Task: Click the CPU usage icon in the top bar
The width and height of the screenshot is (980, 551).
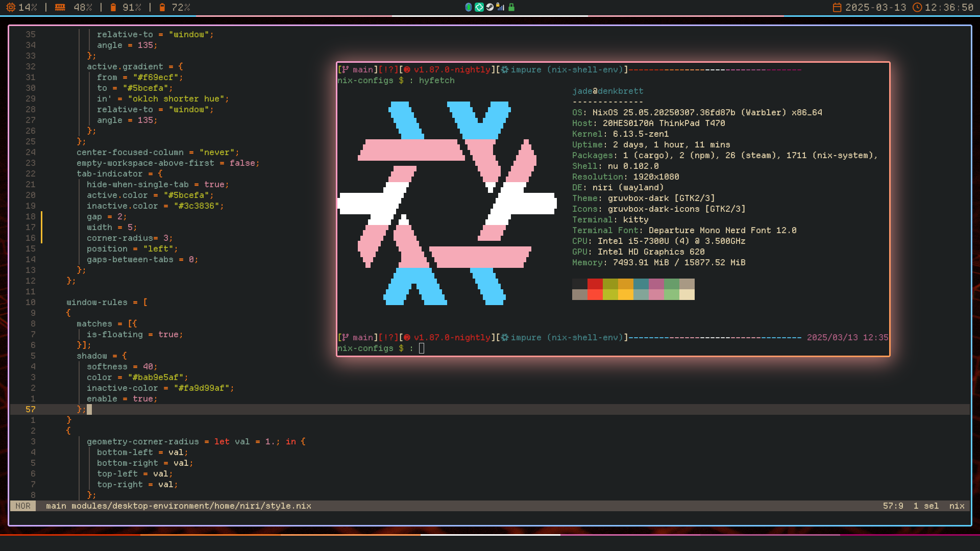Action: pos(11,7)
